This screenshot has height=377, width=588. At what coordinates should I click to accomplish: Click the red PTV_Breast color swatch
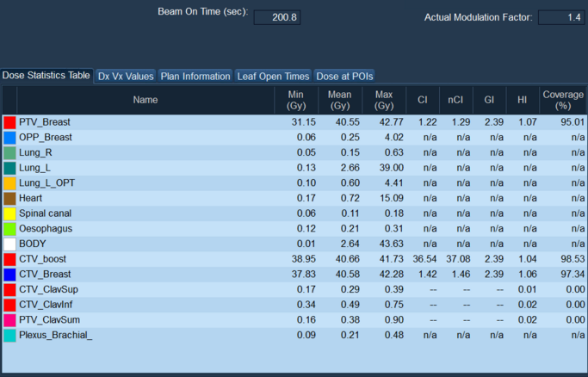point(9,122)
